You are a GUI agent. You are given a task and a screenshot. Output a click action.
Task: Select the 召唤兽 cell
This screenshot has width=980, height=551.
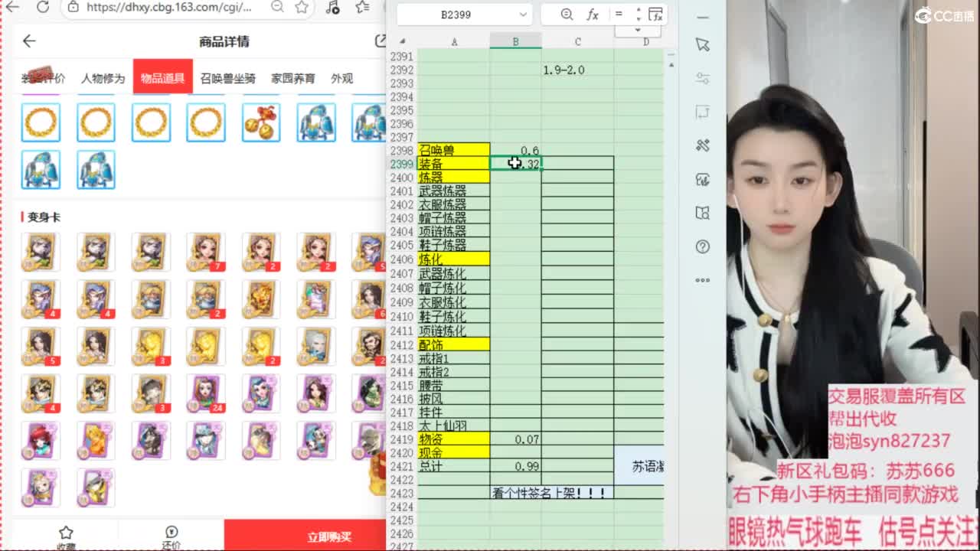point(454,150)
